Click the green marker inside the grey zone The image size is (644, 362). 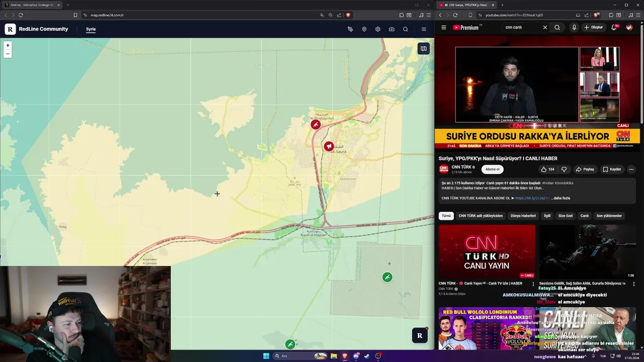pyautogui.click(x=387, y=277)
